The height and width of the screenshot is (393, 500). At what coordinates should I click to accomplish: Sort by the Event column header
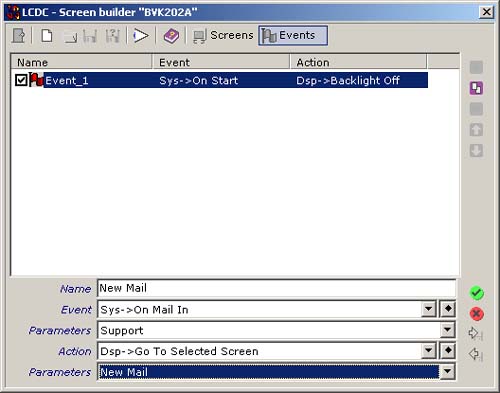click(x=221, y=62)
